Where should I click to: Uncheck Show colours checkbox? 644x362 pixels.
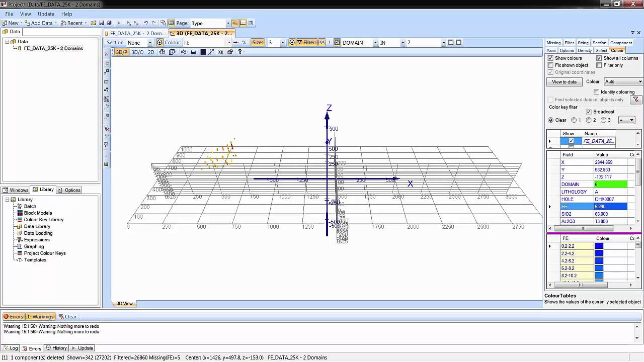tap(550, 58)
